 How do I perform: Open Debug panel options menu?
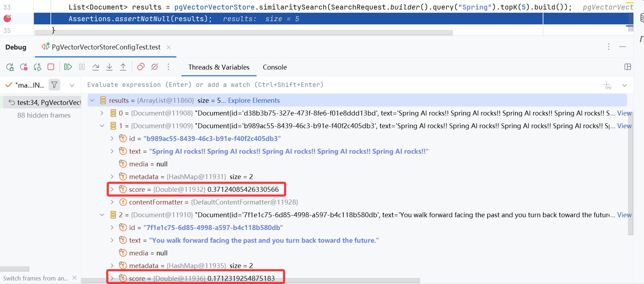(609, 47)
